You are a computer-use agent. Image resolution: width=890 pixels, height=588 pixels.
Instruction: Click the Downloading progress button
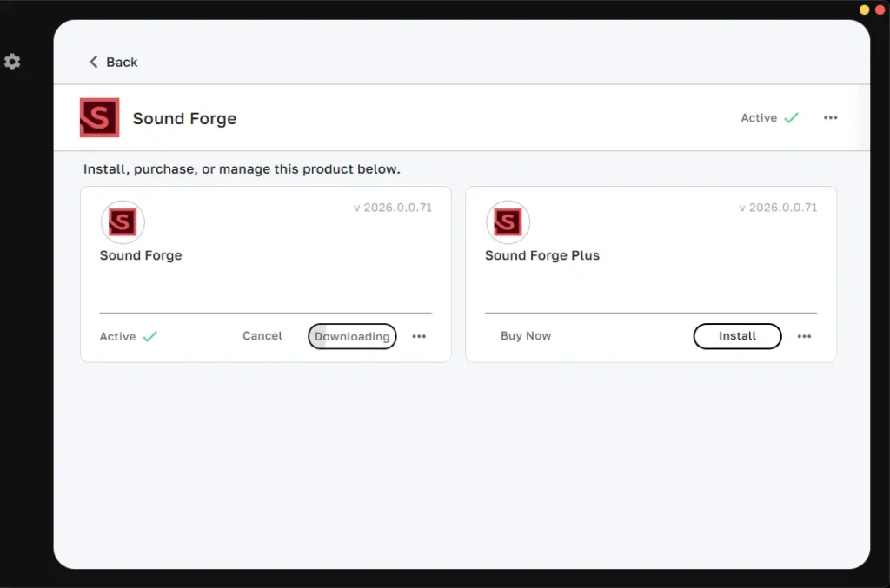(352, 336)
